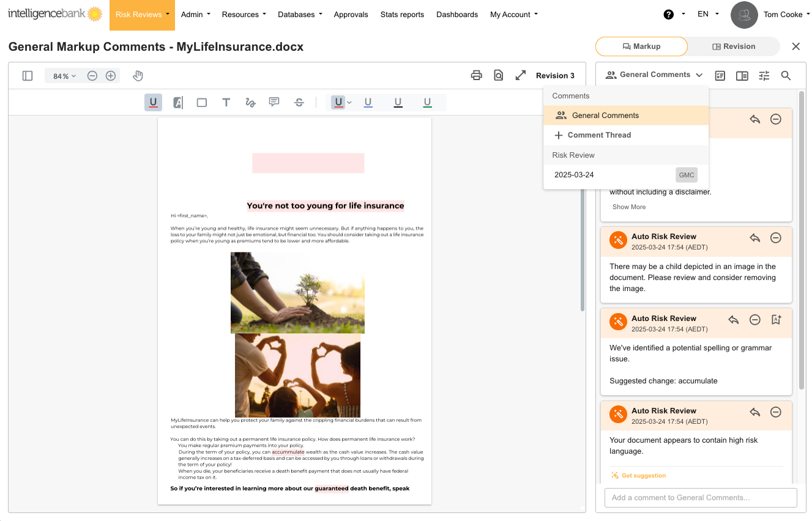The width and height of the screenshot is (812, 521).
Task: Click the zoom in plus icon
Action: click(111, 76)
